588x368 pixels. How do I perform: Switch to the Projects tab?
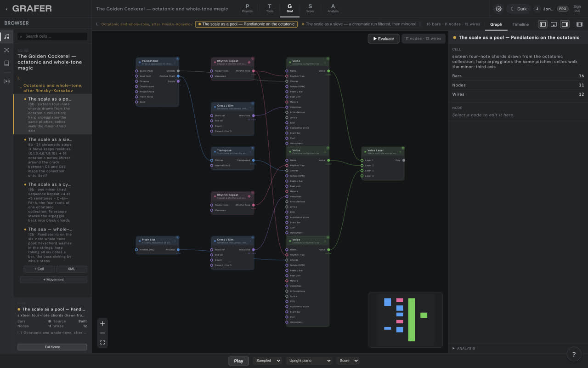click(x=247, y=8)
